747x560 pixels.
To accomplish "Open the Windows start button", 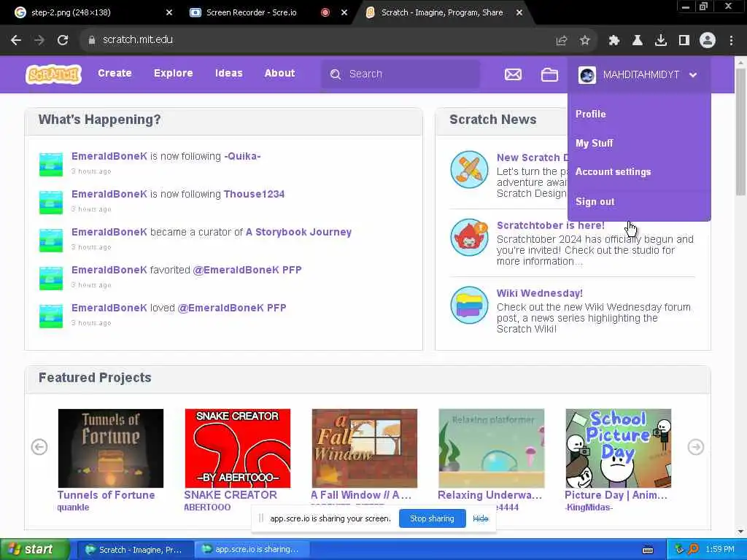I will (34, 550).
